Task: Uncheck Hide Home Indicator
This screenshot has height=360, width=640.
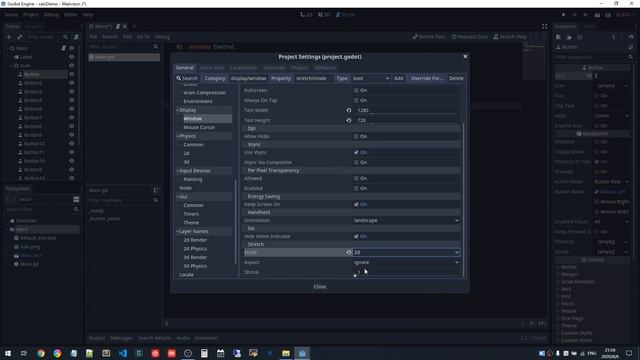Action: click(x=356, y=236)
